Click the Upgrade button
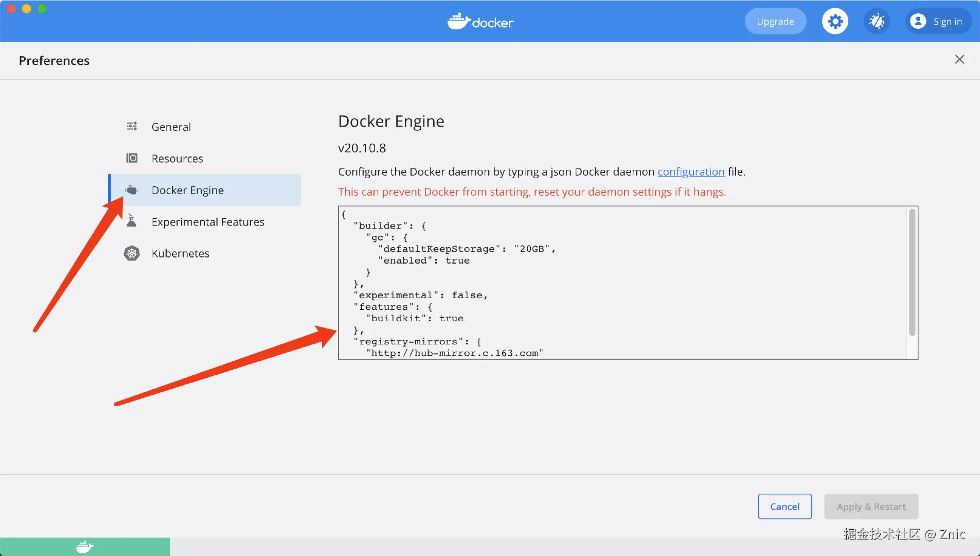This screenshot has height=556, width=980. (x=775, y=22)
